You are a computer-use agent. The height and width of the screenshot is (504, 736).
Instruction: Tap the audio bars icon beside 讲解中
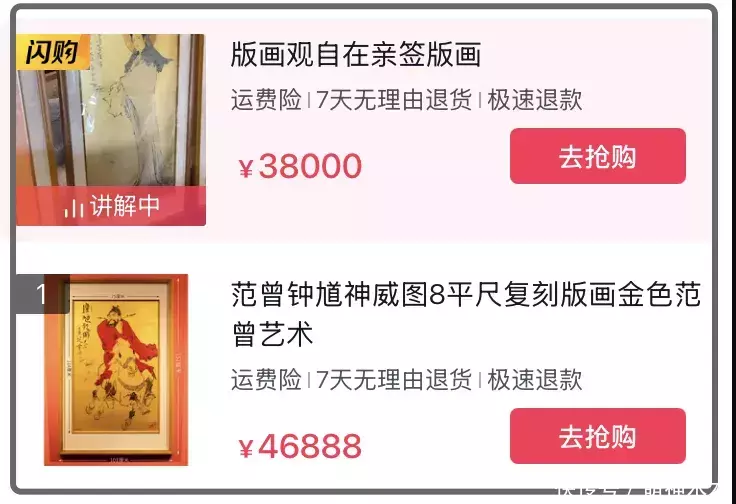click(x=74, y=207)
